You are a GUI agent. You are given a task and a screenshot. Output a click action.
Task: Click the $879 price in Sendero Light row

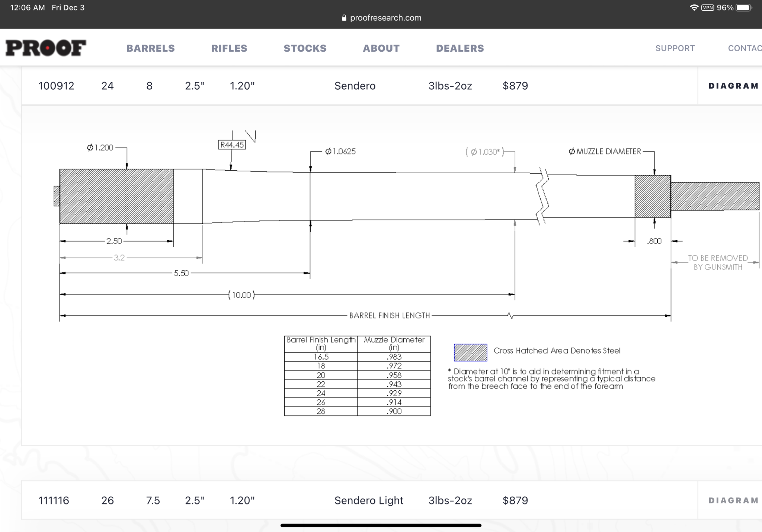pos(515,500)
